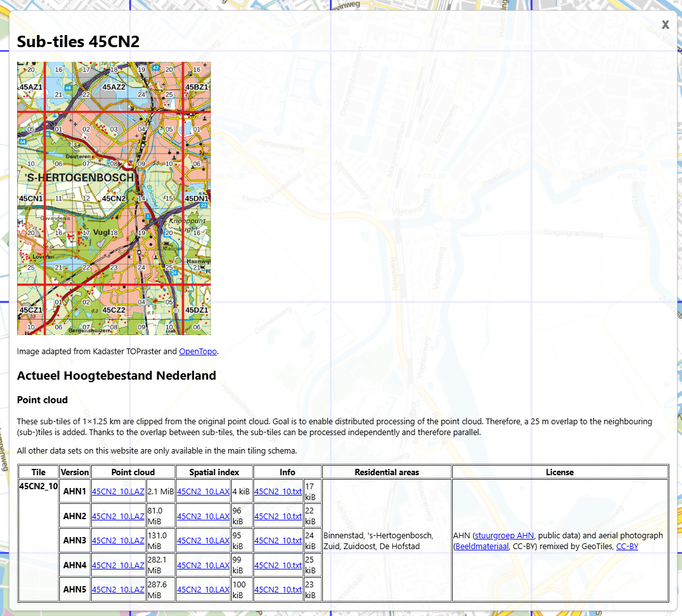The image size is (682, 616).
Task: Open AHN5 info file 45CN2_10.txt
Action: point(278,589)
